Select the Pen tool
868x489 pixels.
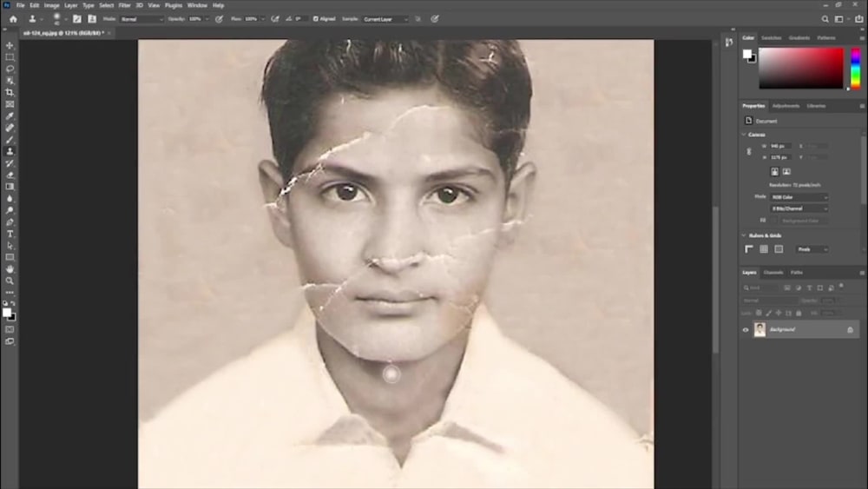[10, 222]
